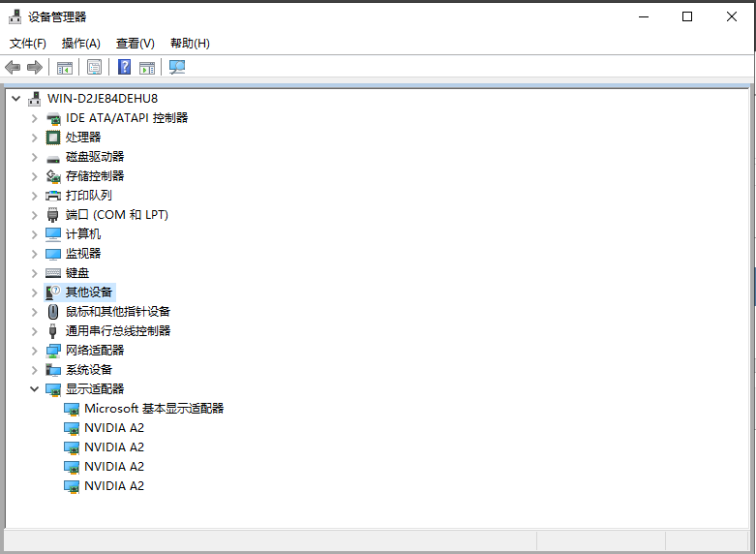Image resolution: width=756 pixels, height=554 pixels.
Task: Click the show/hide action pane icon
Action: pyautogui.click(x=147, y=67)
